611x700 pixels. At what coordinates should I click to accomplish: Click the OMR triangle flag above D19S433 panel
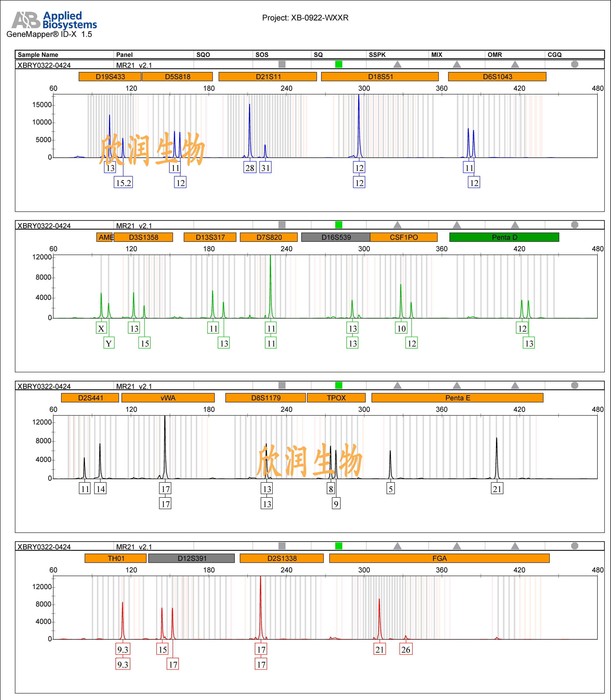click(x=515, y=64)
